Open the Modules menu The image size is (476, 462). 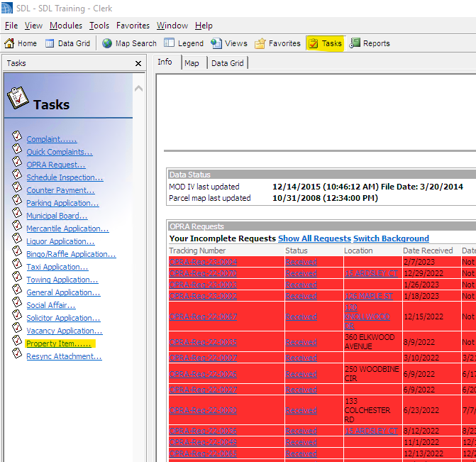(66, 26)
